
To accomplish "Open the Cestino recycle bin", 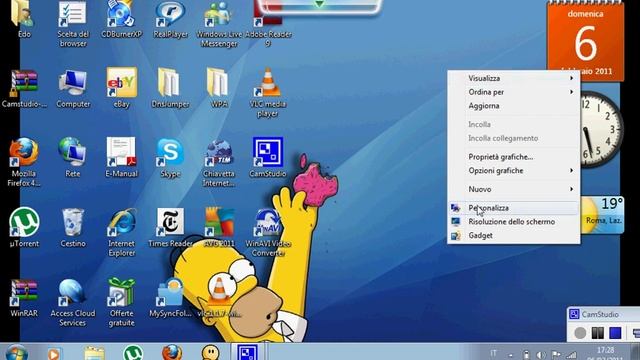I will click(73, 228).
